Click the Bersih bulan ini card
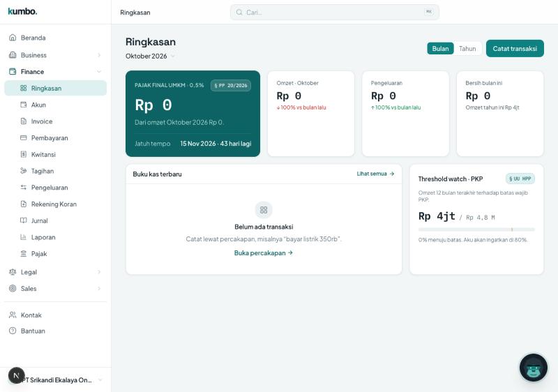Screen dimensions: 558x392 click(x=500, y=114)
